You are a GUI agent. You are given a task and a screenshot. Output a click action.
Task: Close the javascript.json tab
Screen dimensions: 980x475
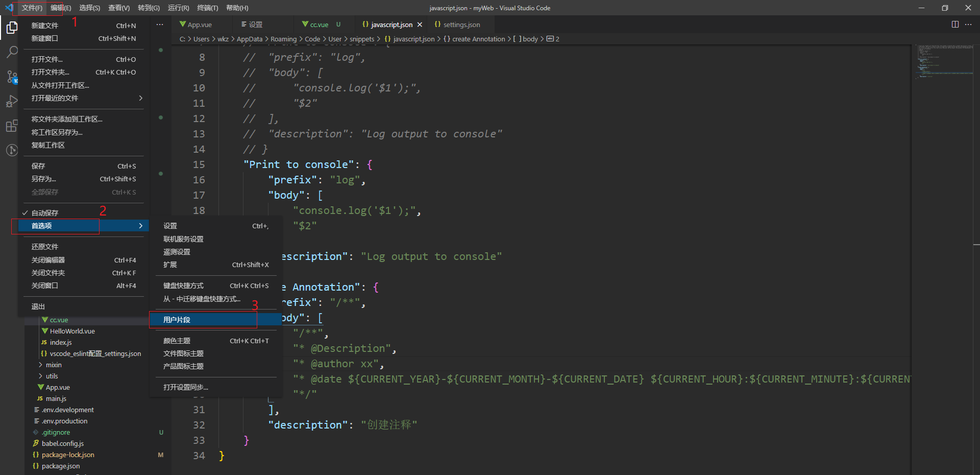pos(420,25)
